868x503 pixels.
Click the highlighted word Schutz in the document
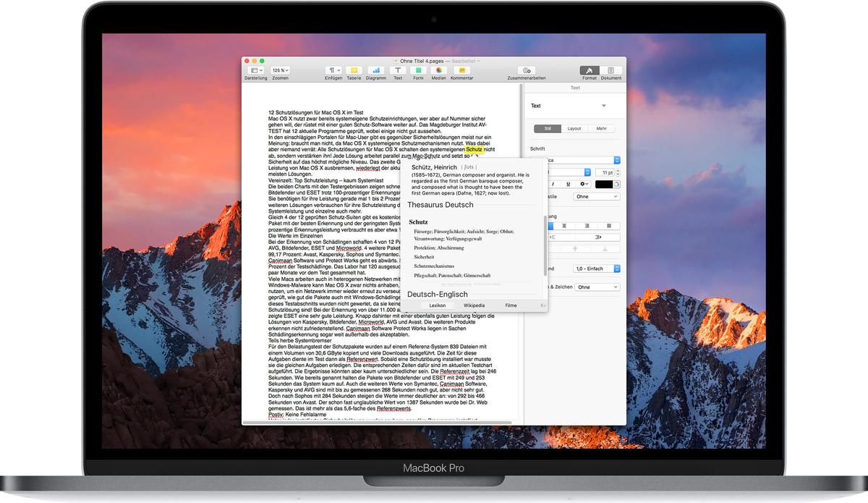pyautogui.click(x=474, y=149)
